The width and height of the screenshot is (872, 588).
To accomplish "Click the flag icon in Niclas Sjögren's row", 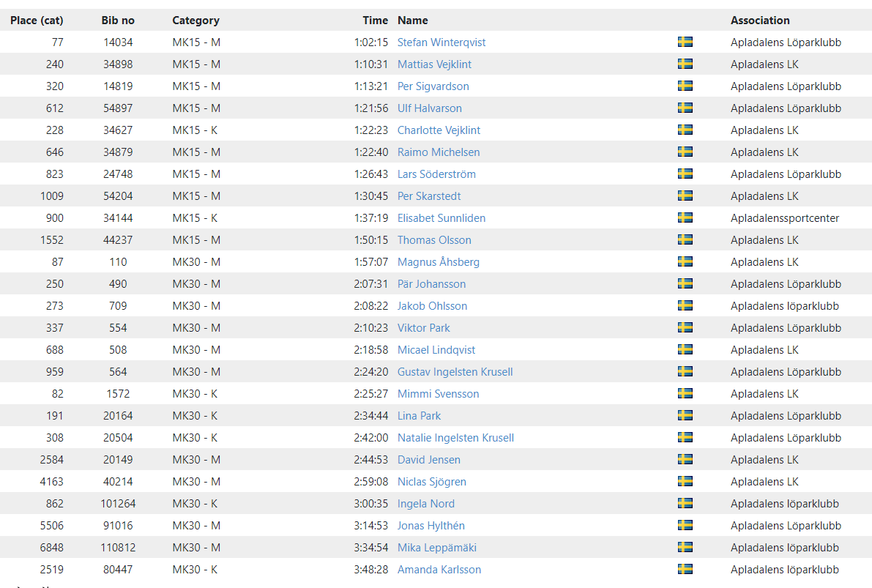I will 685,481.
